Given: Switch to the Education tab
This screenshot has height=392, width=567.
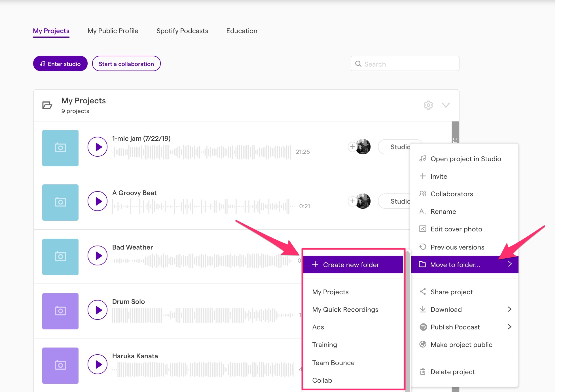Looking at the screenshot, I should click(241, 31).
